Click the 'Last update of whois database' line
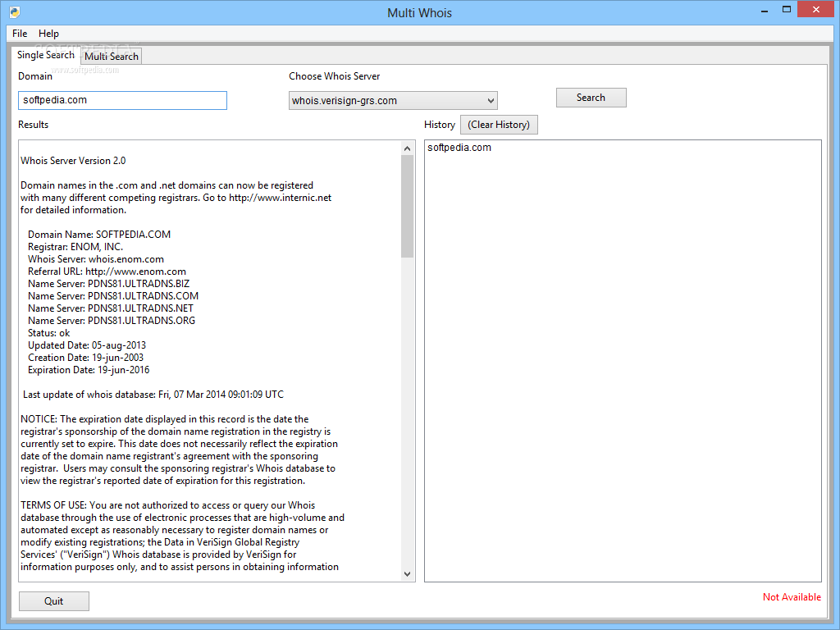Screen dimensions: 840x630 (153, 395)
